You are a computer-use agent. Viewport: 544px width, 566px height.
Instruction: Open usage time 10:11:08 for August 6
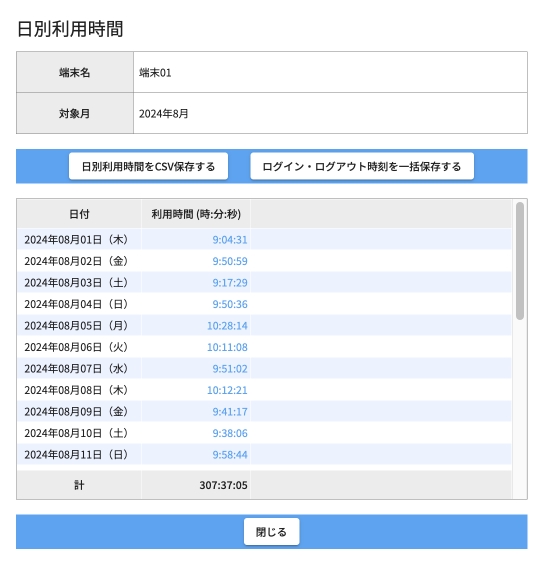coord(227,347)
